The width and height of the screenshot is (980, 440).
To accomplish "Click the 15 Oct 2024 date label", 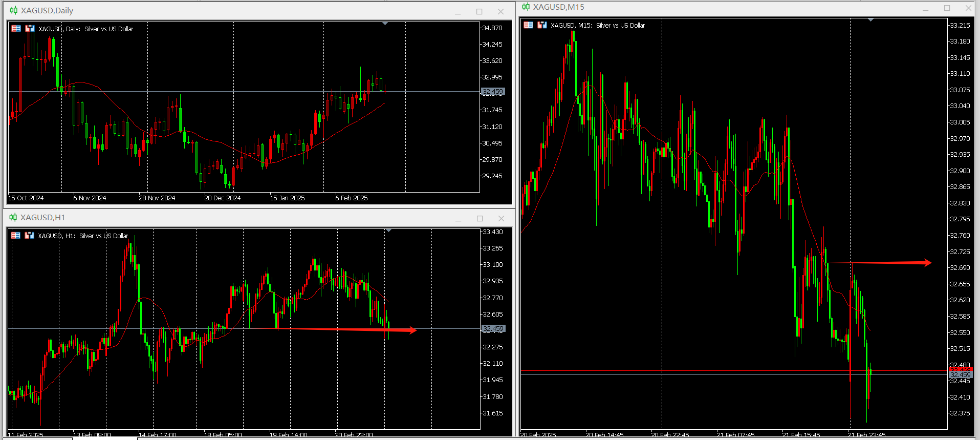I will pos(26,198).
